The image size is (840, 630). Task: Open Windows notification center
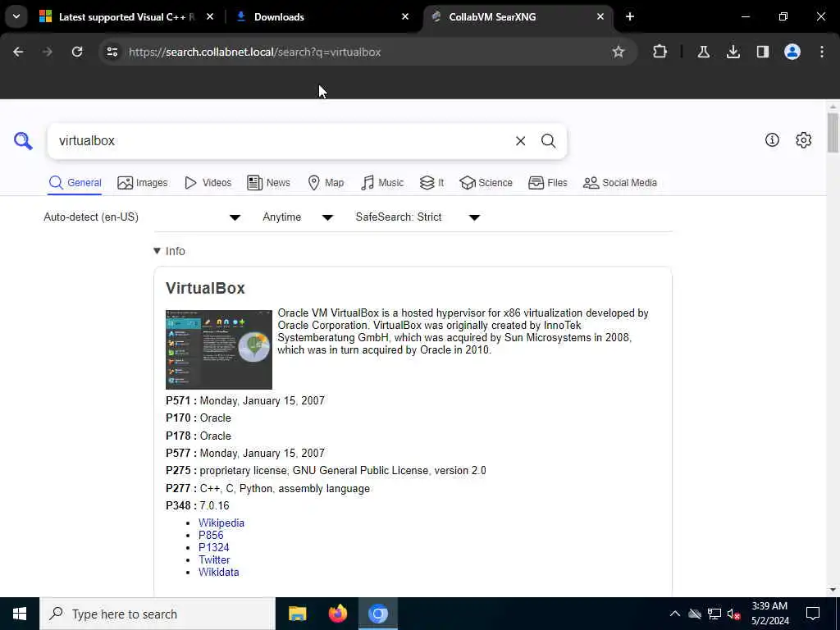tap(813, 614)
